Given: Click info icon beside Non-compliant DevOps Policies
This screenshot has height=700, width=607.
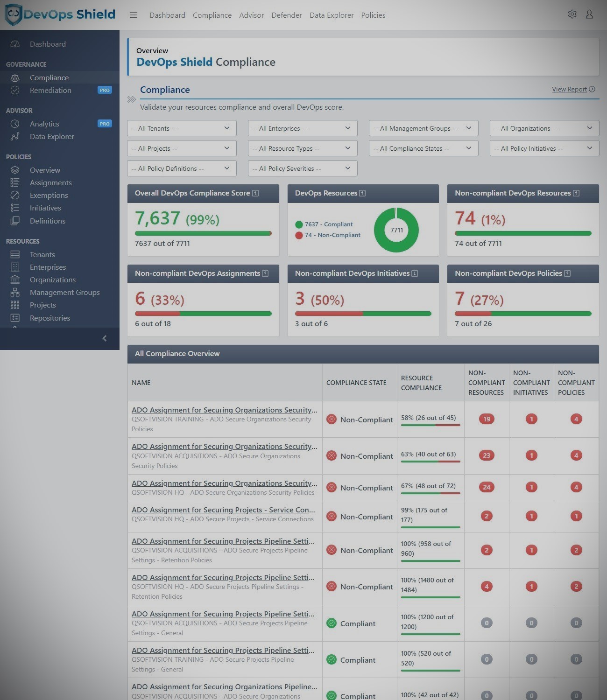Looking at the screenshot, I should [x=567, y=273].
